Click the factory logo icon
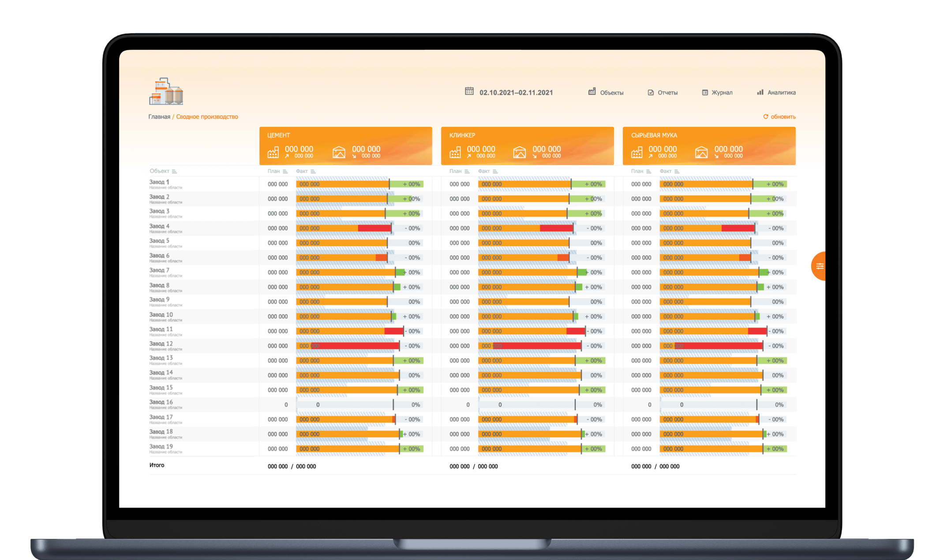Screen dimensions: 936x560 (166, 92)
